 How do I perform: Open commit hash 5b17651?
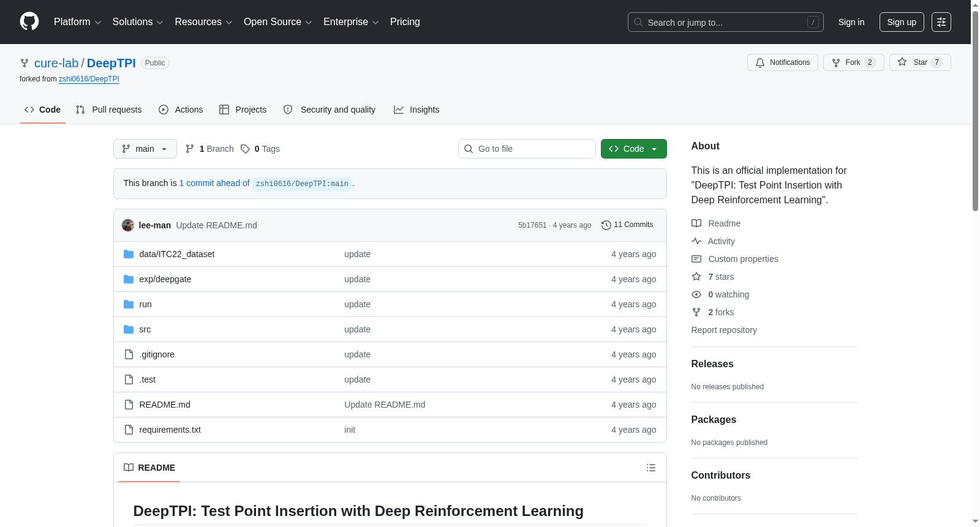point(532,225)
